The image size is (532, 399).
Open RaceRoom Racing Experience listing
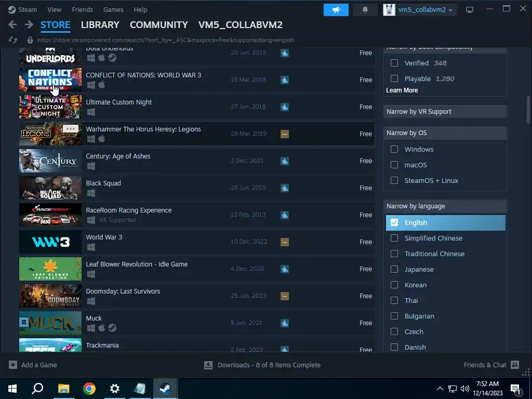pyautogui.click(x=197, y=215)
